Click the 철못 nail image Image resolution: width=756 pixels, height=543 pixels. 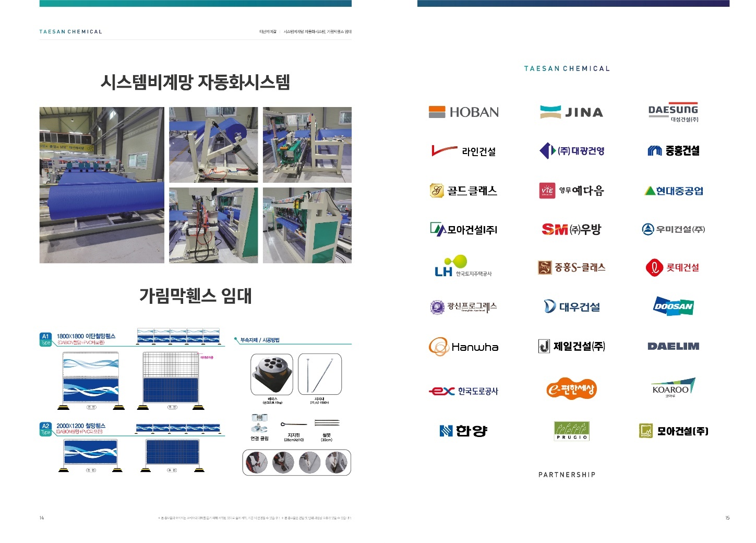(327, 423)
